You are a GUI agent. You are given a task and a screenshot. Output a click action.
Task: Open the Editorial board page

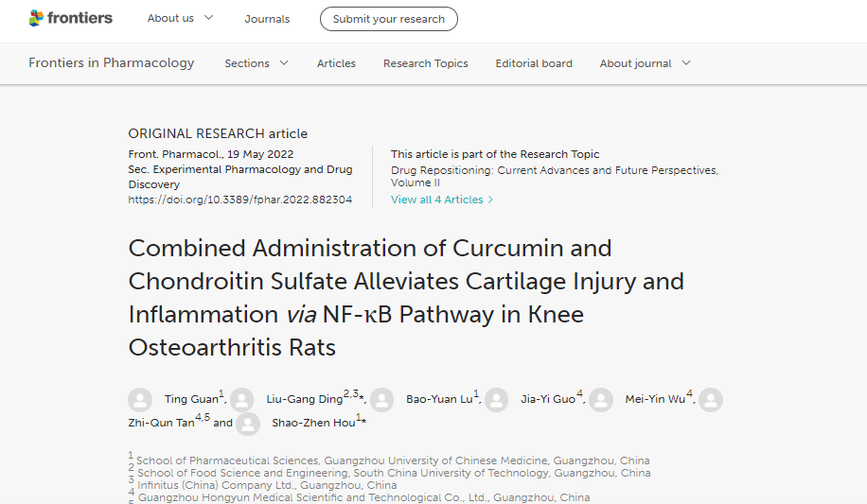pyautogui.click(x=534, y=63)
